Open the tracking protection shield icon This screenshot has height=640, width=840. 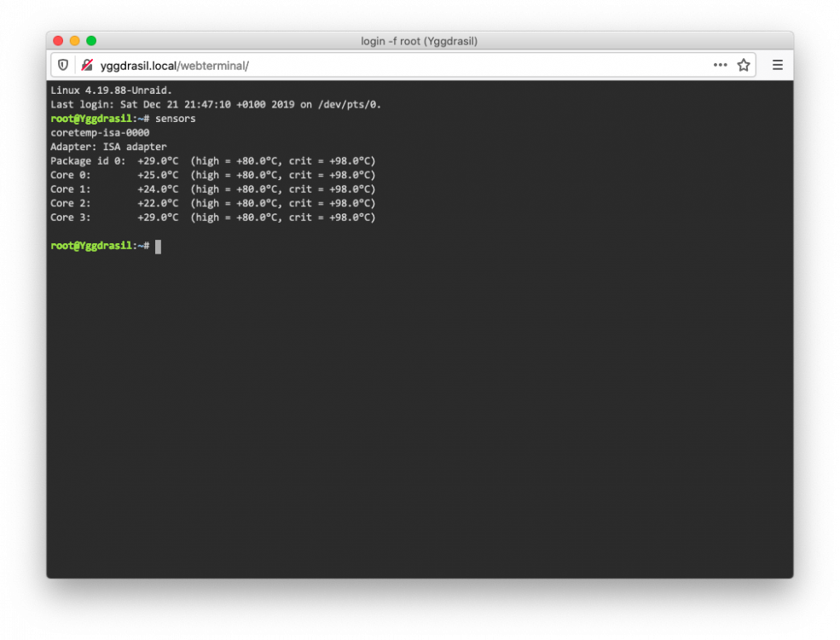coord(63,66)
